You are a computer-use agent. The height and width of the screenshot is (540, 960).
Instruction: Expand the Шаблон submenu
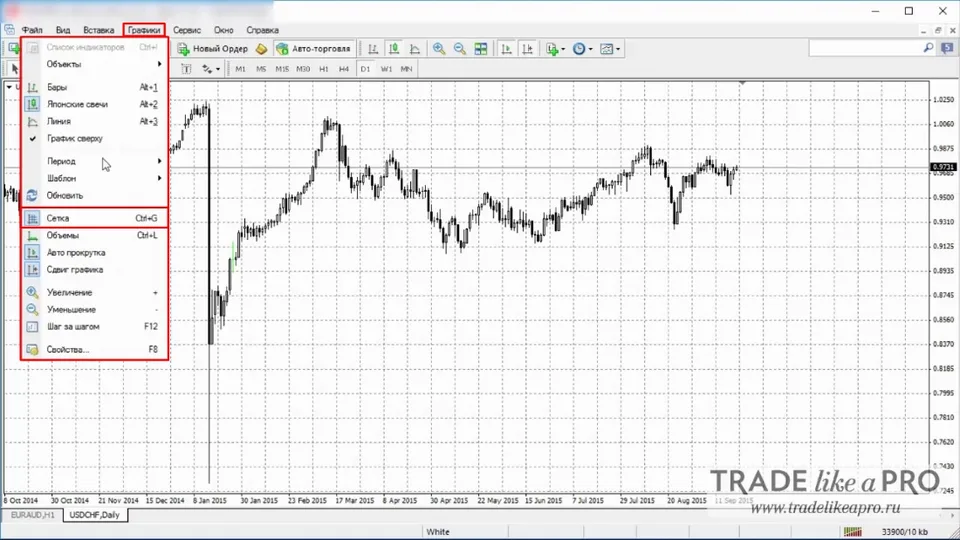(x=94, y=178)
